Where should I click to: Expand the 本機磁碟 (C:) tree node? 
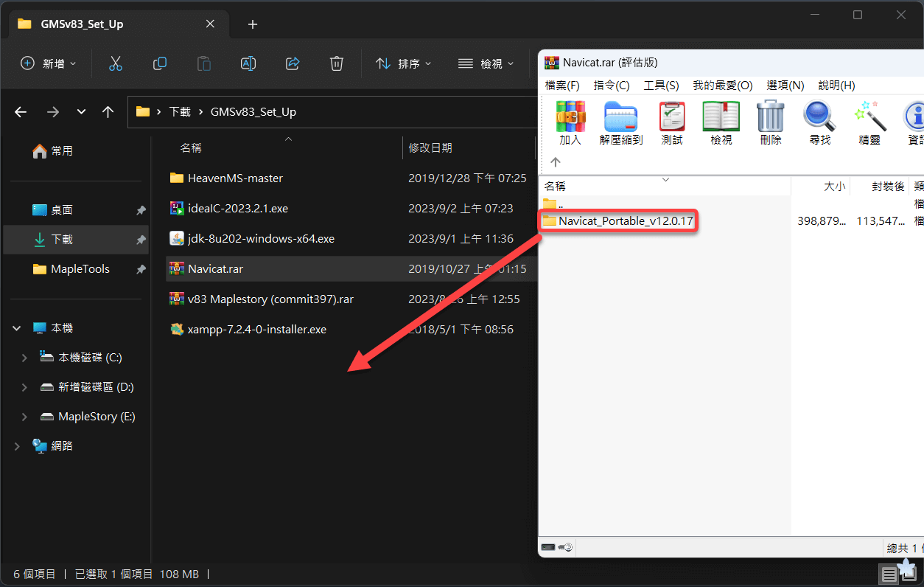(x=24, y=358)
